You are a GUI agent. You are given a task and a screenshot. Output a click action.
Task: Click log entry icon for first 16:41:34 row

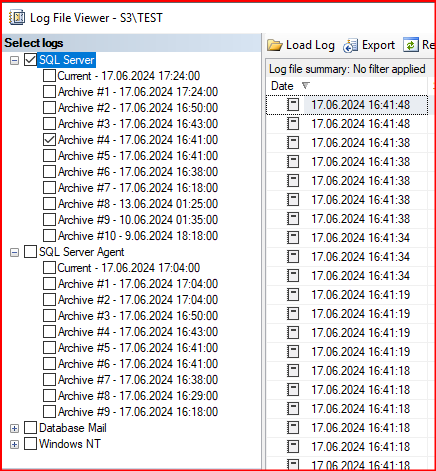pos(293,238)
